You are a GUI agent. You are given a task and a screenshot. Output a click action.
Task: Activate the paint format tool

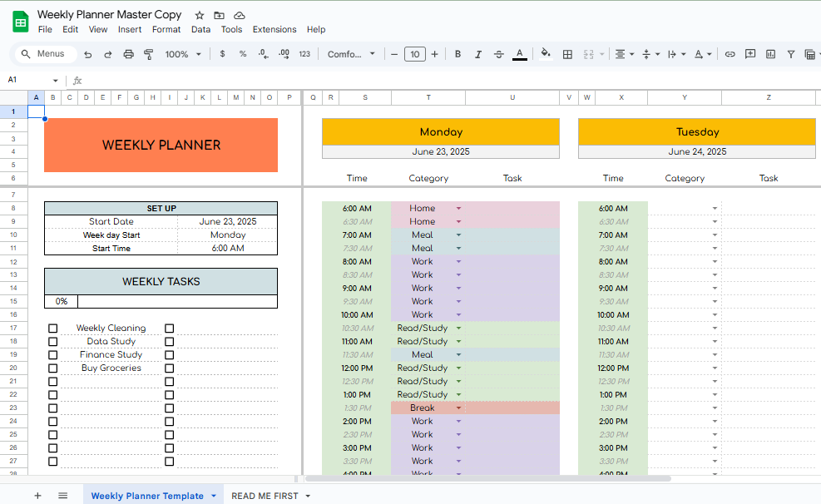pos(149,54)
